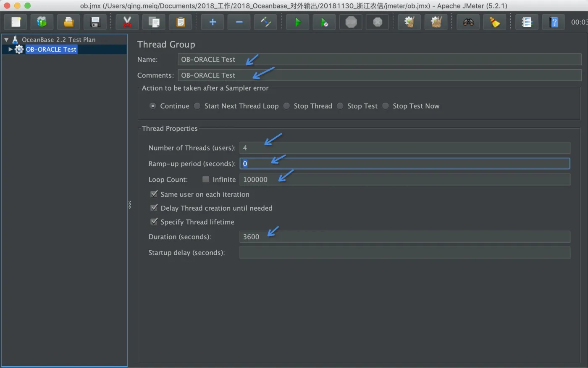Screen dimensions: 588x368
Task: Click Start no pauses icon
Action: tap(324, 22)
